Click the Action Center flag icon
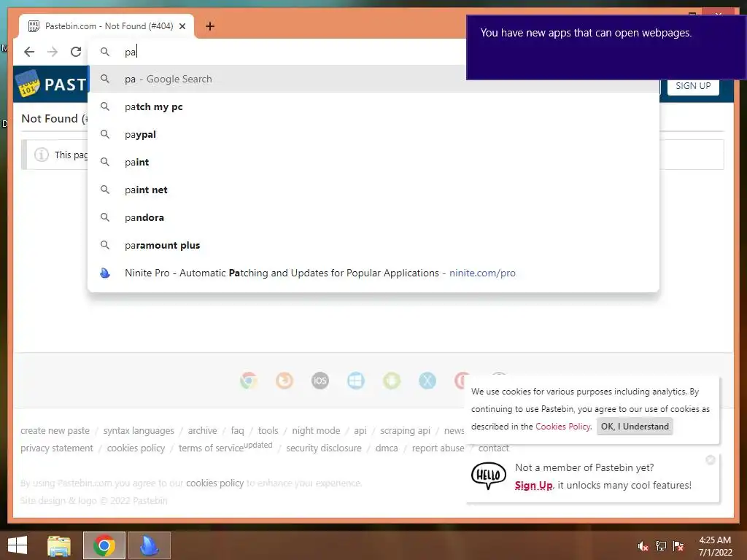The height and width of the screenshot is (560, 747). point(678,546)
